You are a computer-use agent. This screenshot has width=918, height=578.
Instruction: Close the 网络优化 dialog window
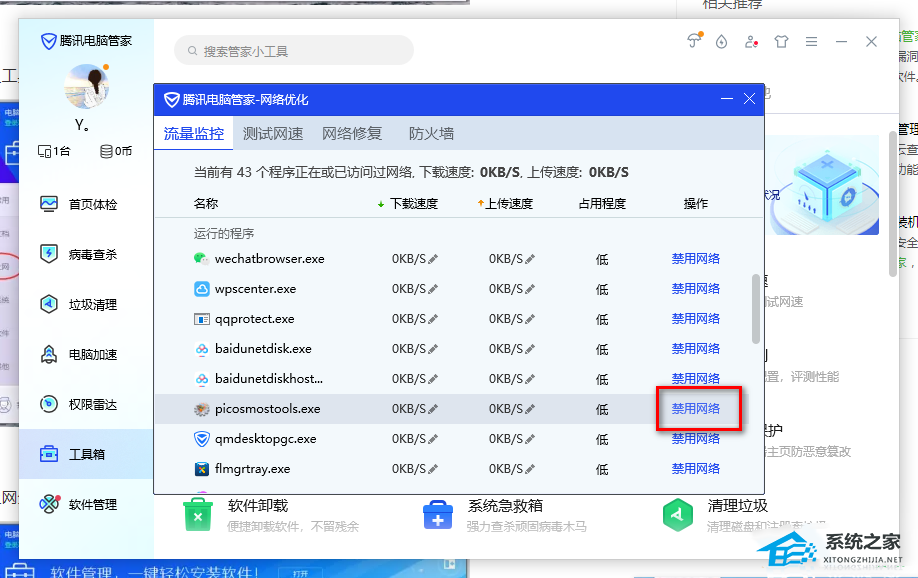(749, 99)
